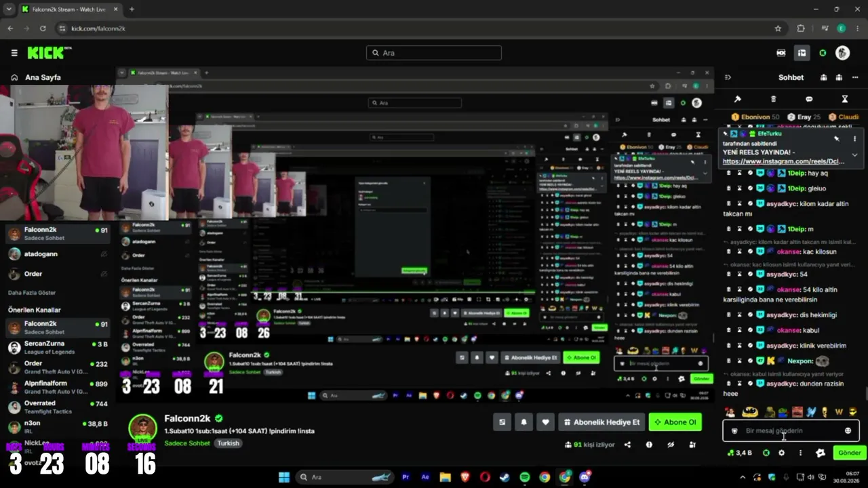Open Falconn2k in followed channels sidebar
Image resolution: width=868 pixels, height=488 pixels.
(x=58, y=234)
